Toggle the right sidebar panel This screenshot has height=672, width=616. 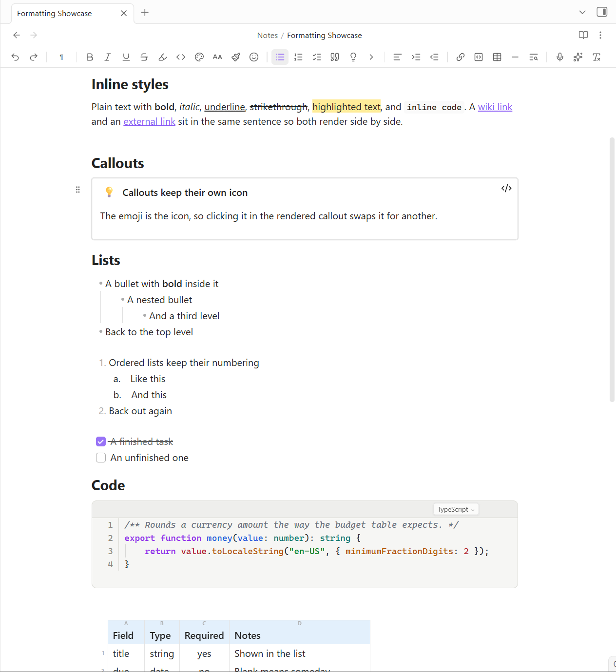[x=602, y=12]
